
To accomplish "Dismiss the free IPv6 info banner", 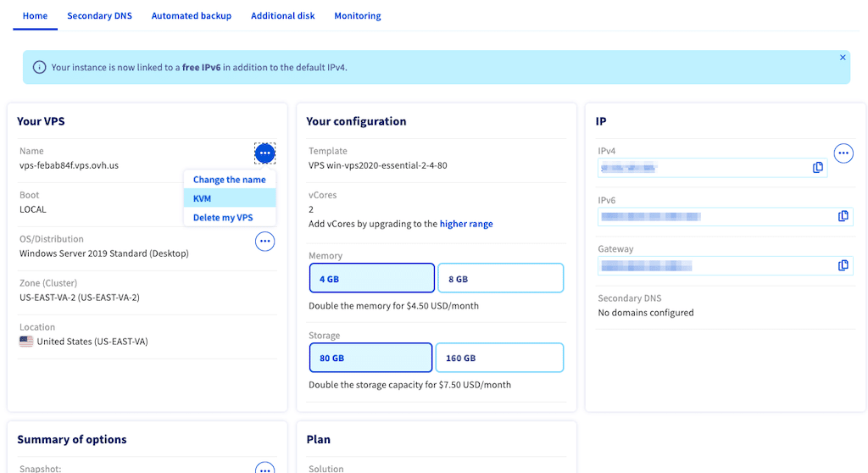I will tap(843, 58).
